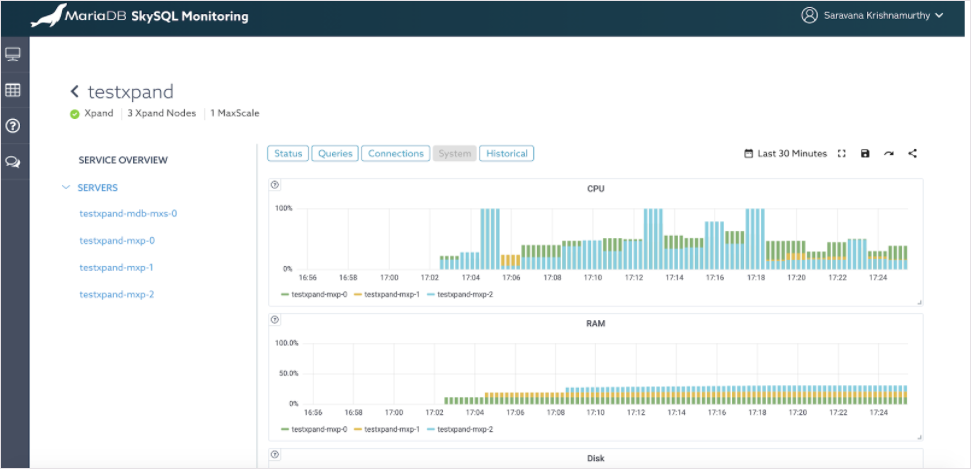Switch to the Queries tab
Screen dimensions: 971x469
coord(335,154)
